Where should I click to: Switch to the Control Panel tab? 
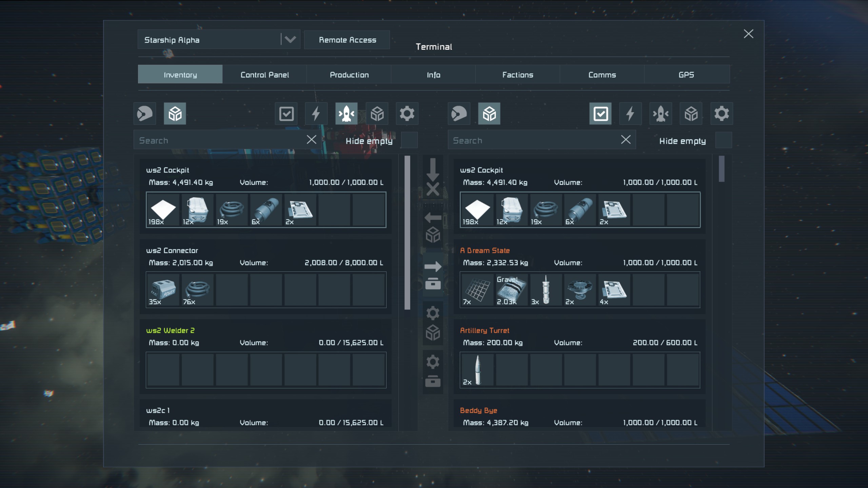tap(264, 75)
